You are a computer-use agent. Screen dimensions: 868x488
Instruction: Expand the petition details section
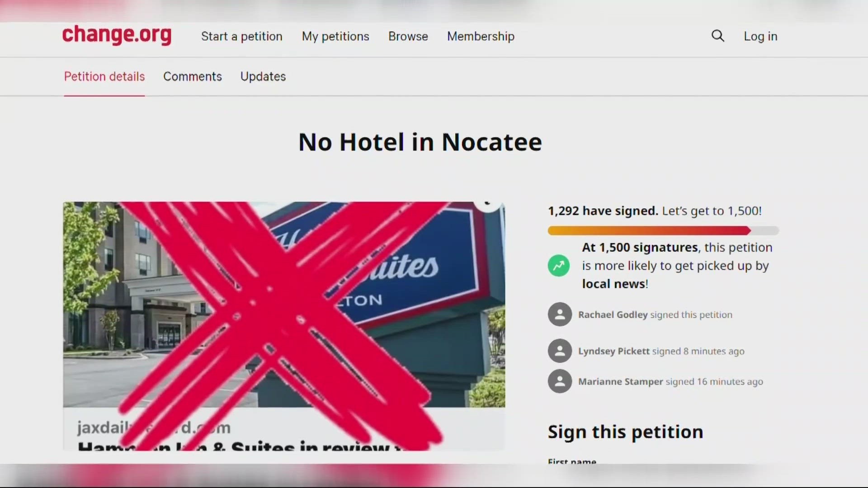(104, 75)
